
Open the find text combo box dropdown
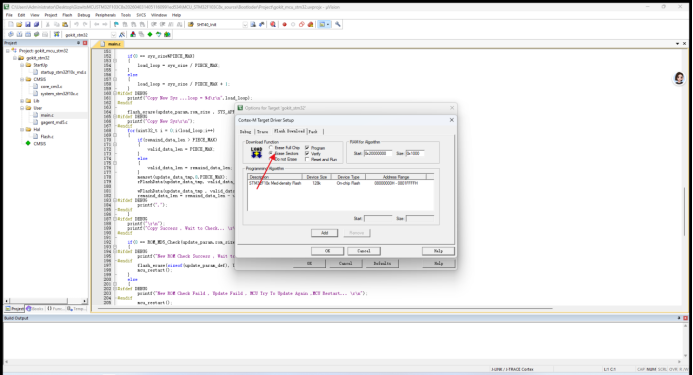click(245, 24)
